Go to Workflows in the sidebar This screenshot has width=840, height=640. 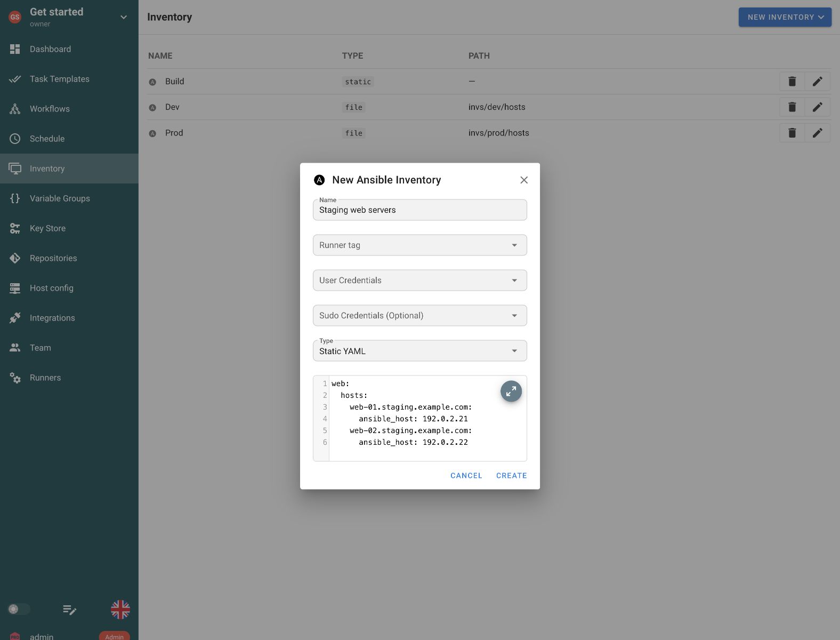69,109
